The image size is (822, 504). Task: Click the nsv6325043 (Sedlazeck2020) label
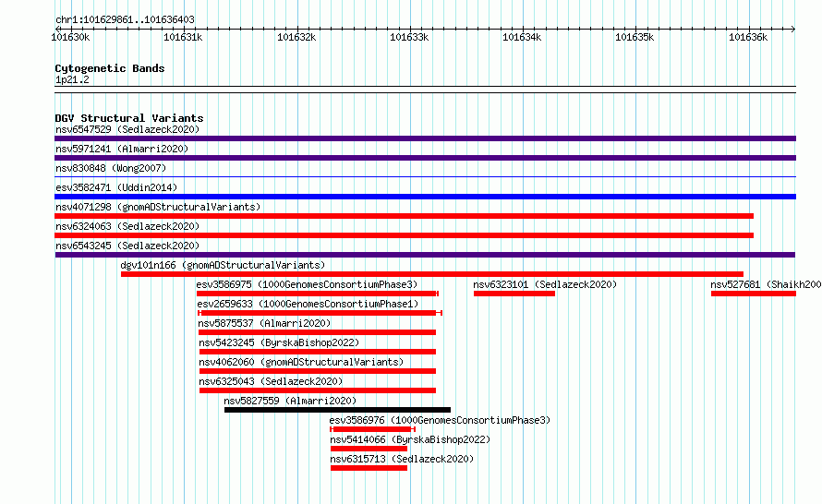click(x=271, y=381)
